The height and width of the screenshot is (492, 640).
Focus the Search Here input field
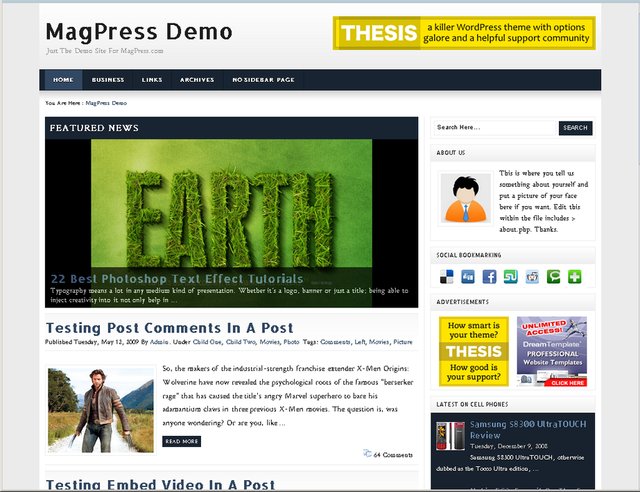tap(496, 128)
